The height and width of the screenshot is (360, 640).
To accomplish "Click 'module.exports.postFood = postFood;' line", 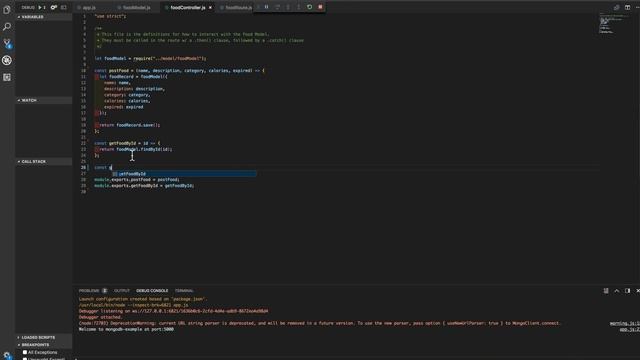I will point(137,180).
